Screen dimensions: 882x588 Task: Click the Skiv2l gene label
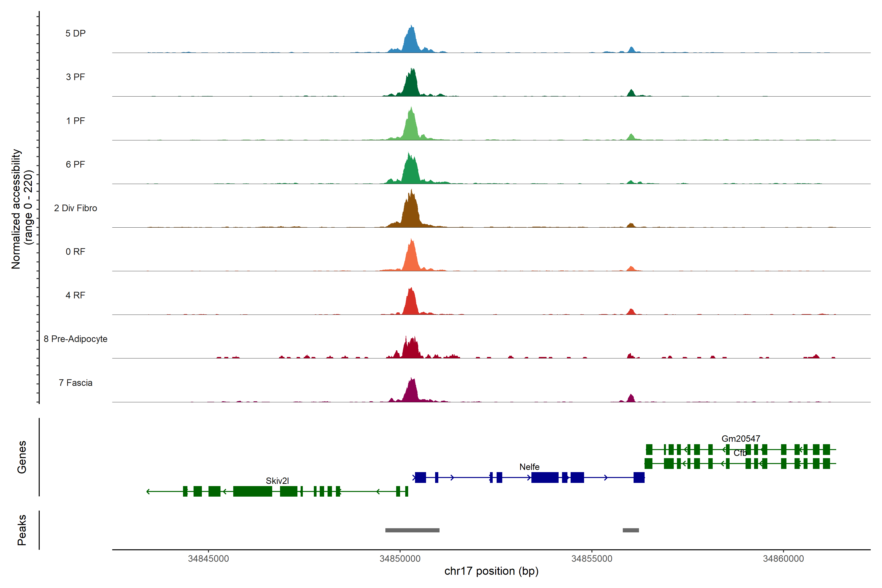(x=277, y=481)
